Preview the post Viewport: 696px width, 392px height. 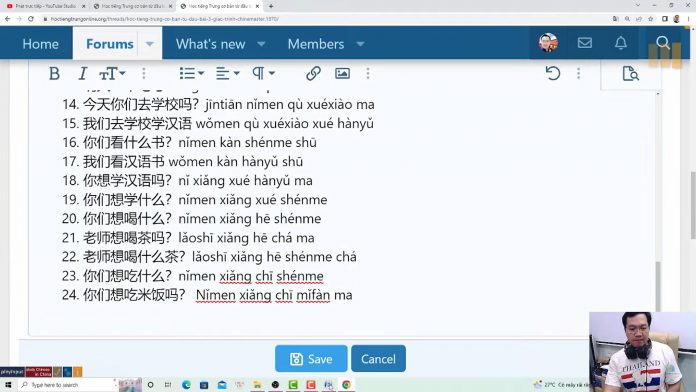(630, 73)
